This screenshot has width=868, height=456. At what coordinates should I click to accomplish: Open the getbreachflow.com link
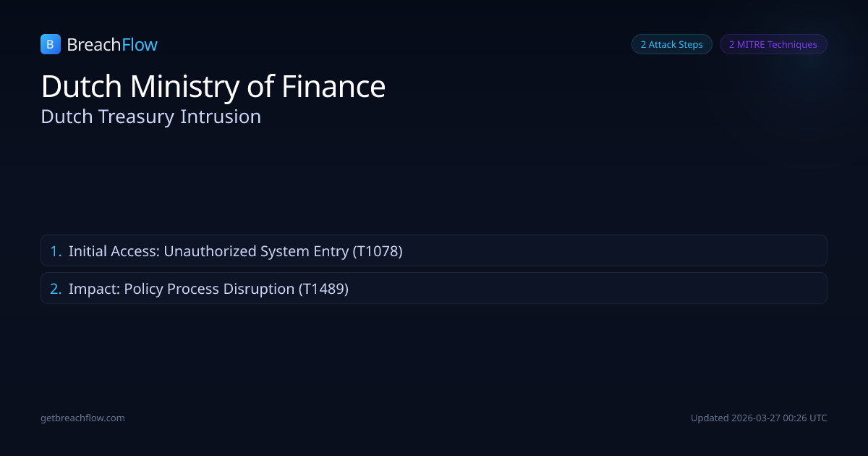82,418
